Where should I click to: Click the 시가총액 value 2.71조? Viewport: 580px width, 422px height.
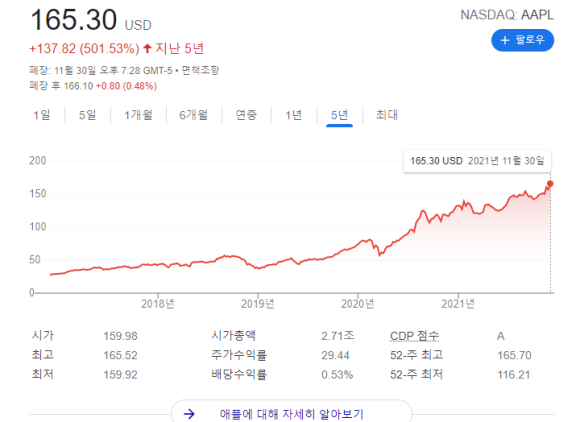[x=338, y=336]
